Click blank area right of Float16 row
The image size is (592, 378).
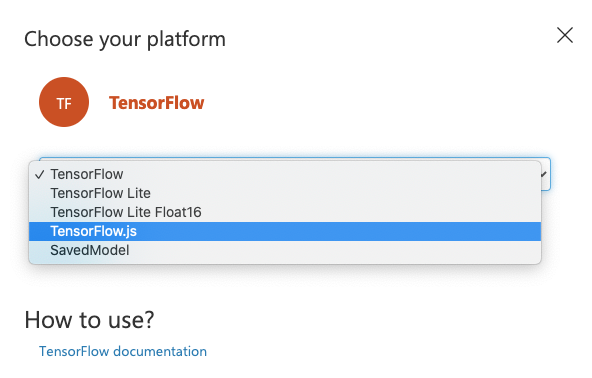click(371, 212)
